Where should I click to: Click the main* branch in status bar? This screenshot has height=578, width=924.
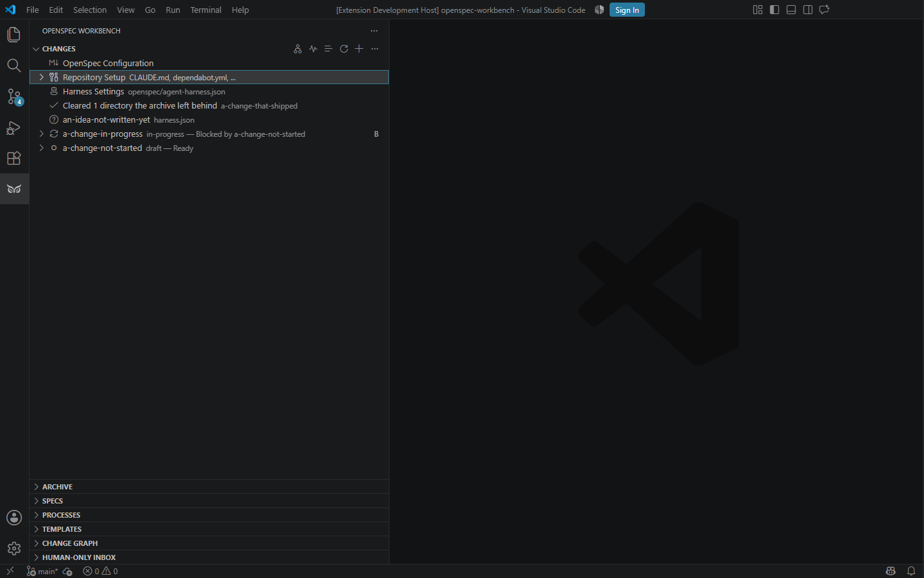[42, 571]
